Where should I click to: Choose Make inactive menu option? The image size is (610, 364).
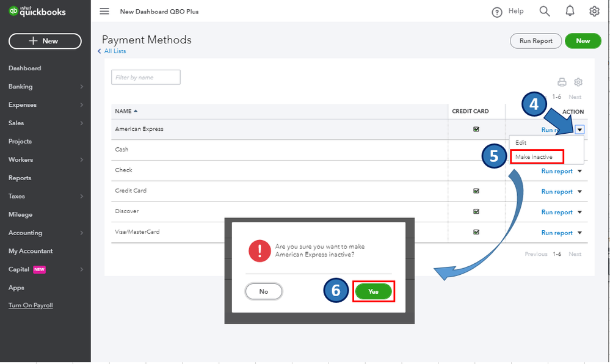[534, 156]
